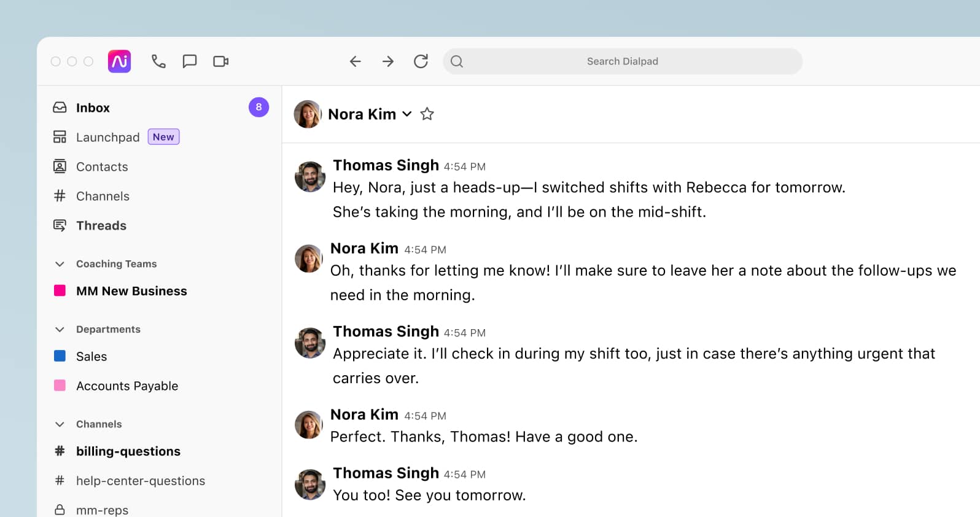Open new message chat icon
Viewport: 980px width, 517px height.
(190, 61)
